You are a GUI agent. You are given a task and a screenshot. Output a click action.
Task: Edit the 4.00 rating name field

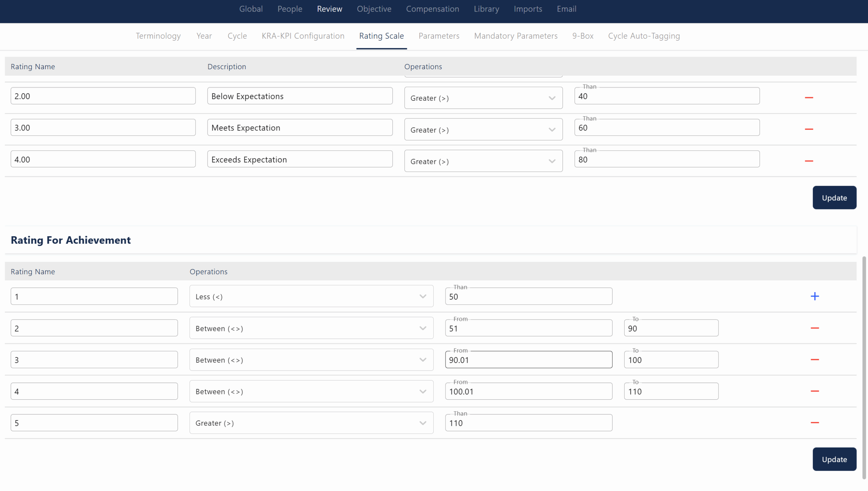(x=103, y=159)
